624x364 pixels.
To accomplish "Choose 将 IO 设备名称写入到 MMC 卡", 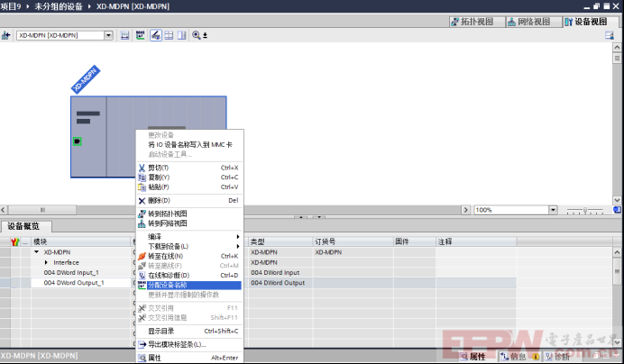I will pyautogui.click(x=190, y=145).
